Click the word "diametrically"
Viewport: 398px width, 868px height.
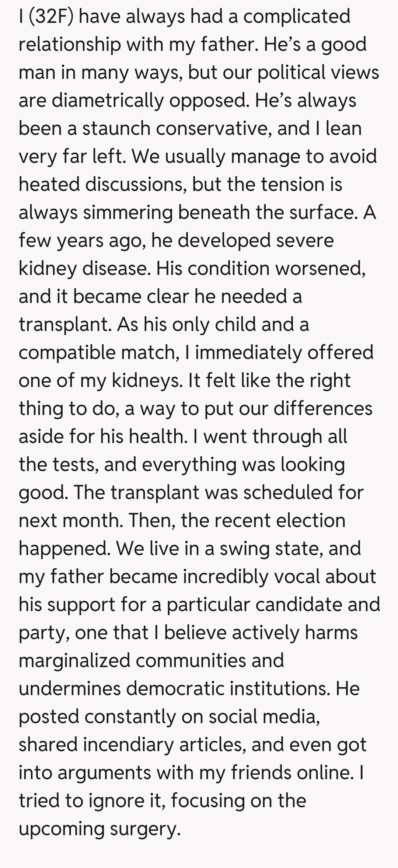(x=107, y=100)
